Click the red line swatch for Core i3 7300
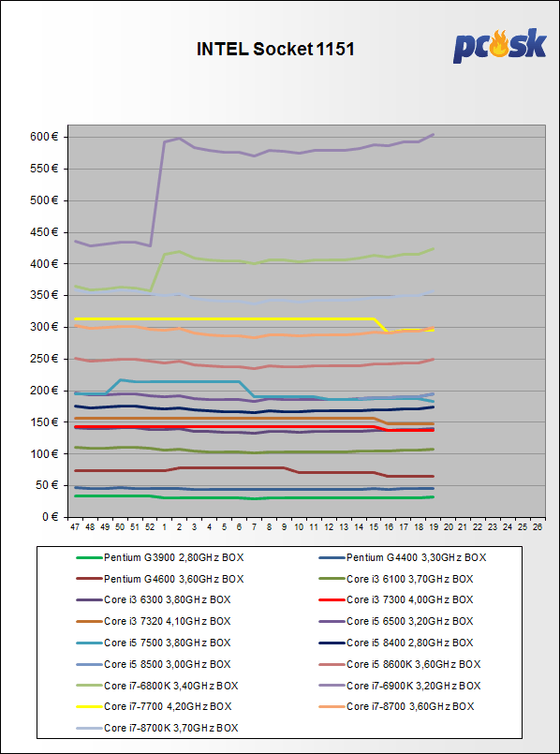 [x=332, y=600]
